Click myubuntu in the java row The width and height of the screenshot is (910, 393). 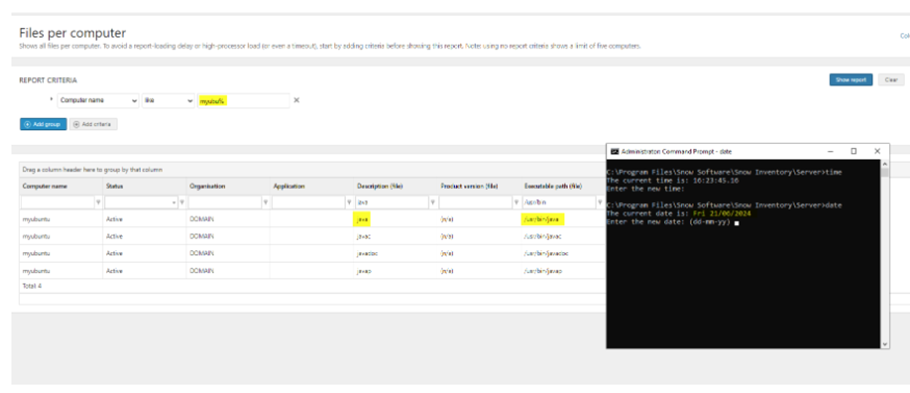[x=35, y=219]
